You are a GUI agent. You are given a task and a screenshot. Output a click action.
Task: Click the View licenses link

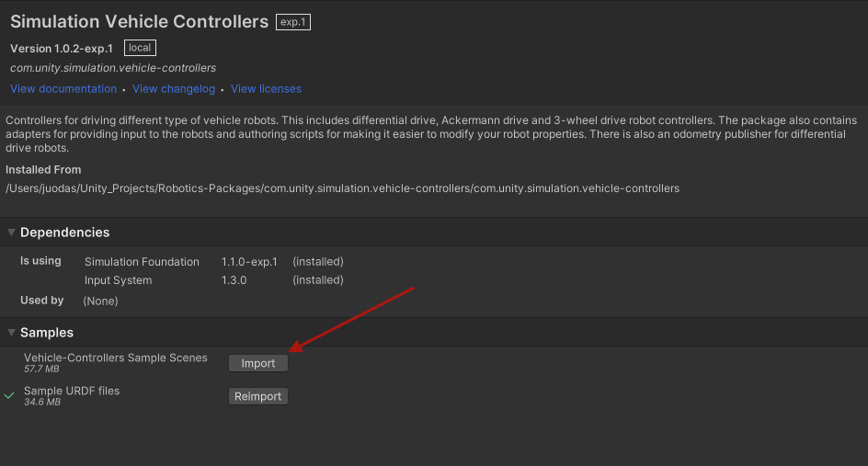(x=266, y=89)
